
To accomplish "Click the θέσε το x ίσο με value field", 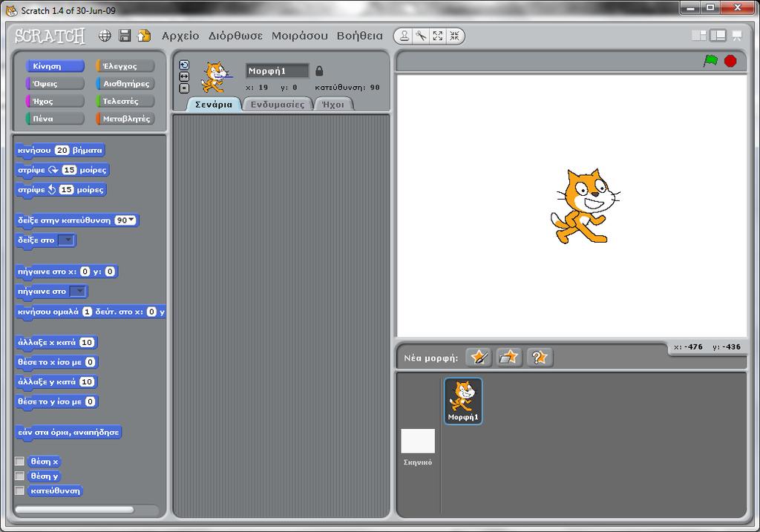I will coord(90,362).
